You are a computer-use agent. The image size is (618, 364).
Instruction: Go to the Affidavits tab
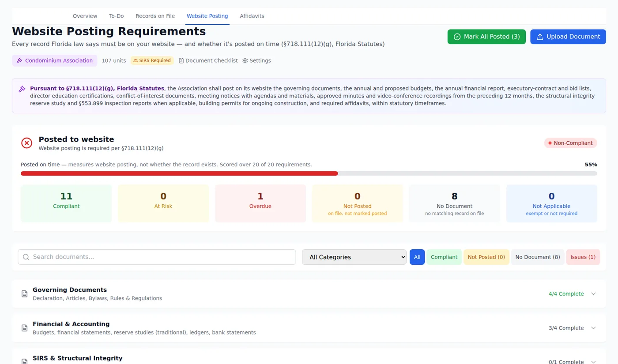coord(252,16)
